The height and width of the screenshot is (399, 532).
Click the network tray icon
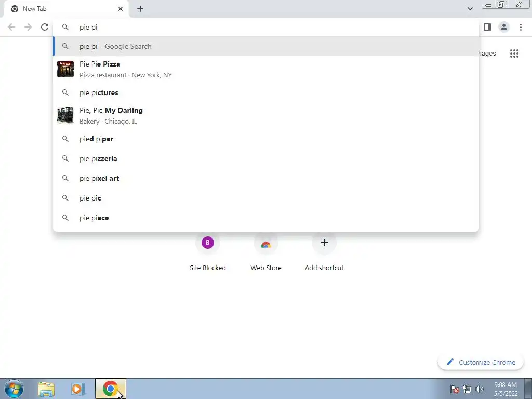point(467,389)
